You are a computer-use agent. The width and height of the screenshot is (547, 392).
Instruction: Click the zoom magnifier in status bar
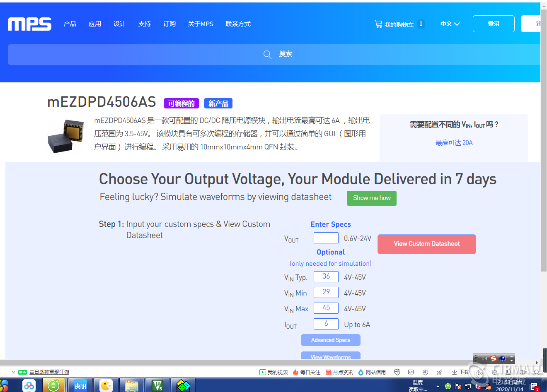coord(537,372)
